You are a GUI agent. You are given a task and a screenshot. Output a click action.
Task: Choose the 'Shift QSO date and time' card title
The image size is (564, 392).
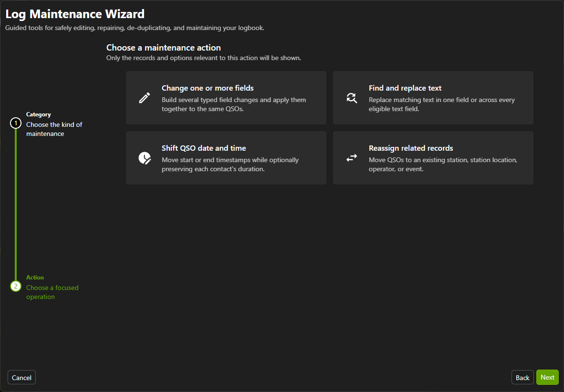[x=204, y=148]
